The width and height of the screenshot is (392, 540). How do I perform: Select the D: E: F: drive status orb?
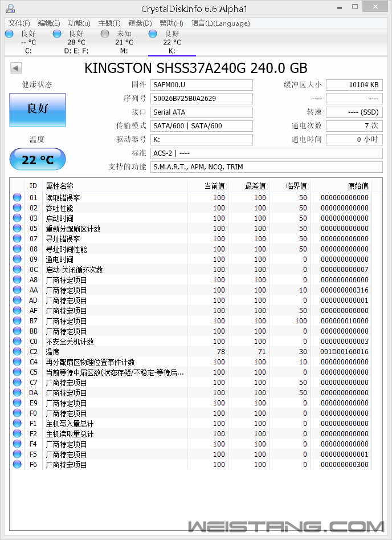57,34
